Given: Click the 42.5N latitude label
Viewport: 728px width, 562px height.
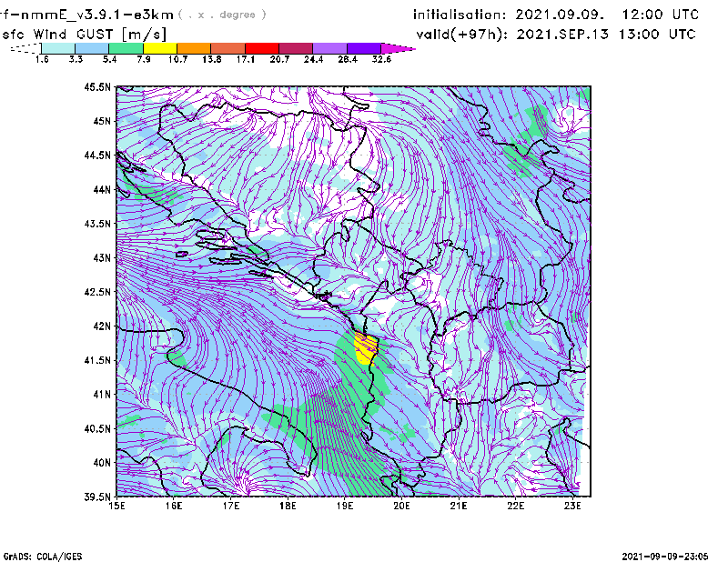Looking at the screenshot, I should pos(97,292).
